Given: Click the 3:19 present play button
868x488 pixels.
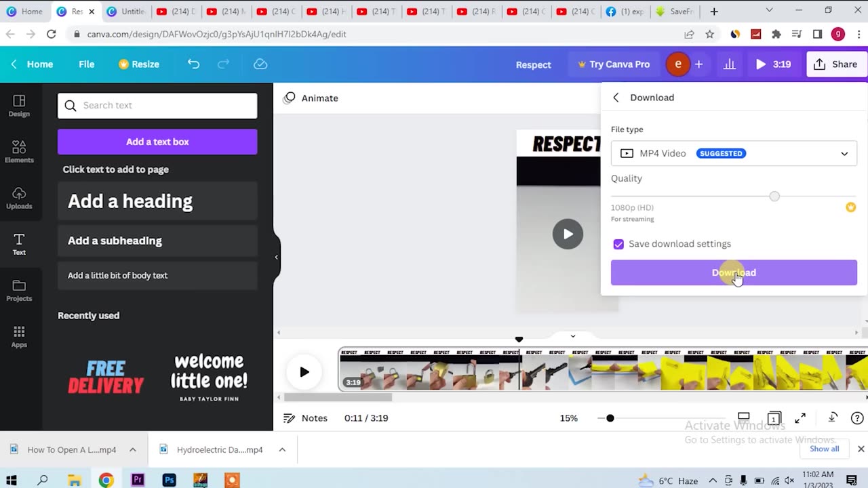Looking at the screenshot, I should tap(773, 64).
